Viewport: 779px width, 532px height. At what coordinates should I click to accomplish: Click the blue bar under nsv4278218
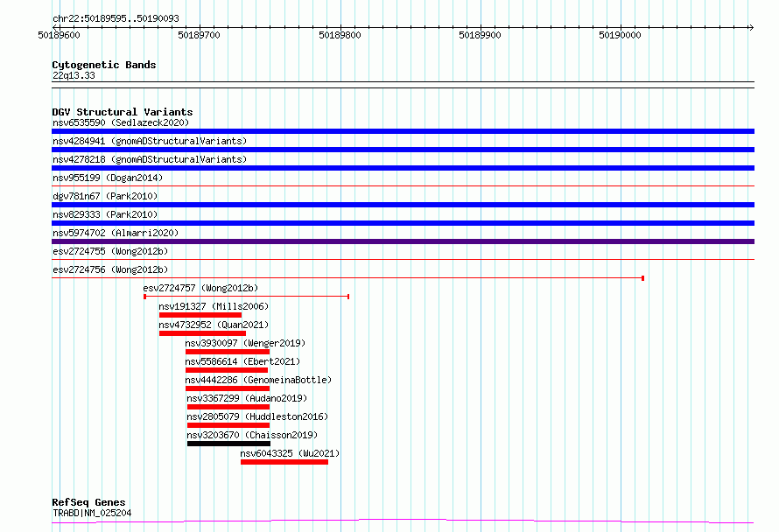(x=403, y=168)
